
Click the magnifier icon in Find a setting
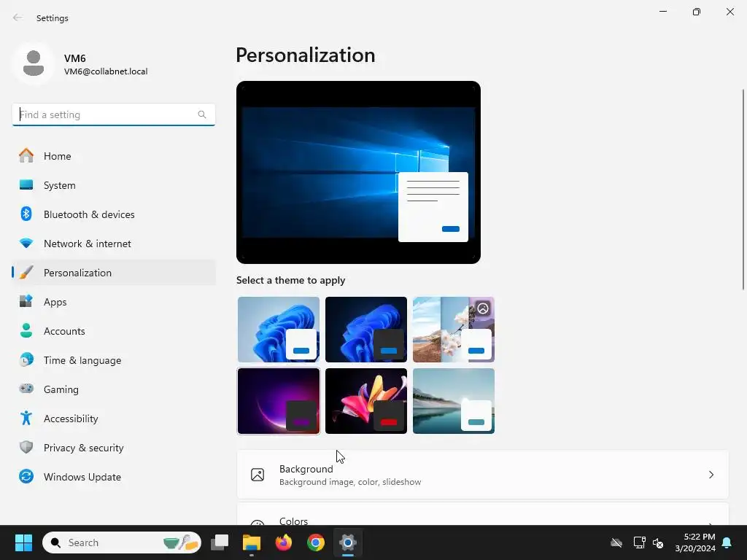pyautogui.click(x=202, y=114)
